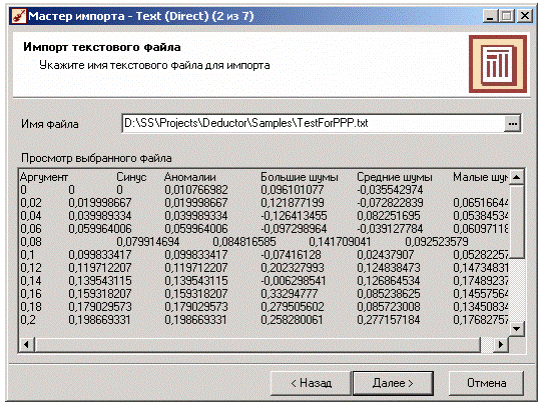Click the value 0,126864534 in preview

389,281
